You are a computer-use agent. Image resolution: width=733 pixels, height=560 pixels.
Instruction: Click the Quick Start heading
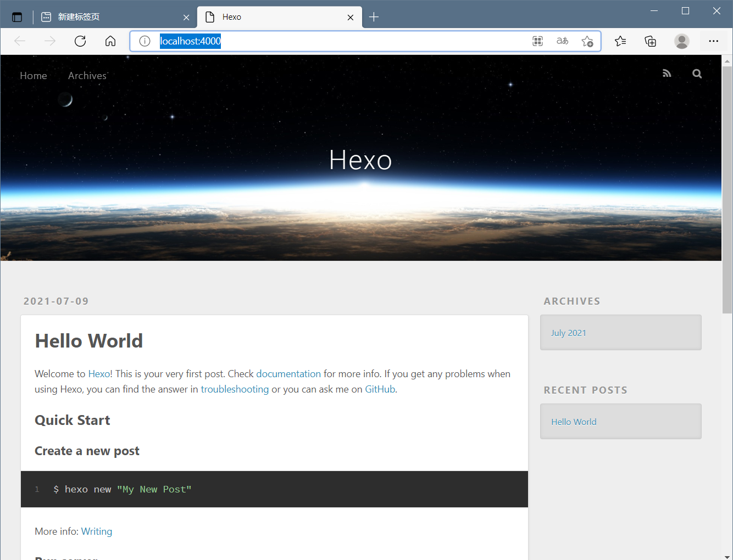[73, 420]
